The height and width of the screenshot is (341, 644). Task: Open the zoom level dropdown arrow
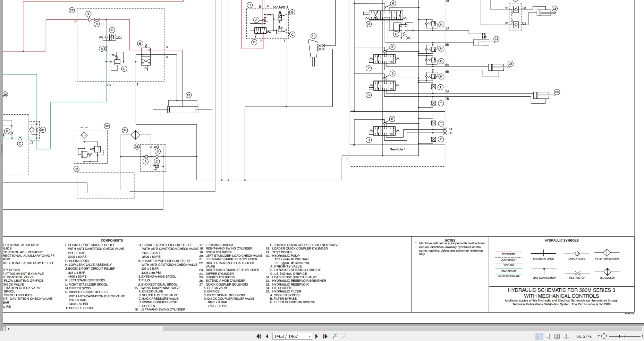(x=599, y=336)
